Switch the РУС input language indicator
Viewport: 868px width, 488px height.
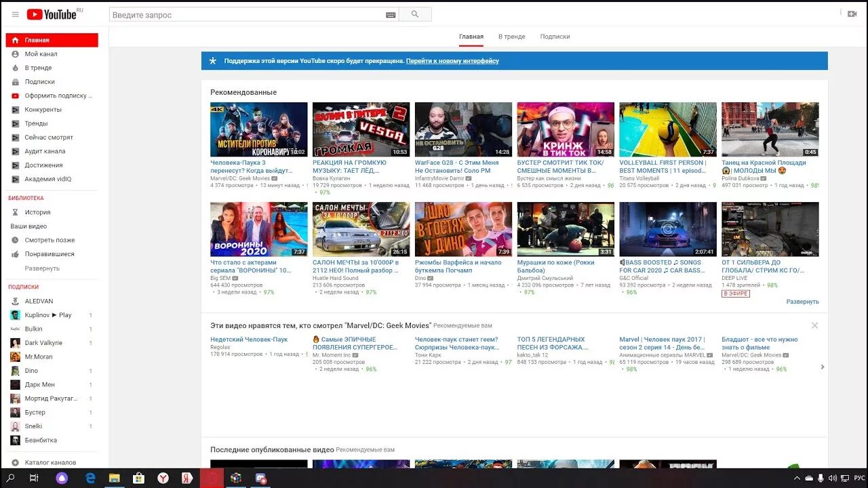tap(859, 478)
